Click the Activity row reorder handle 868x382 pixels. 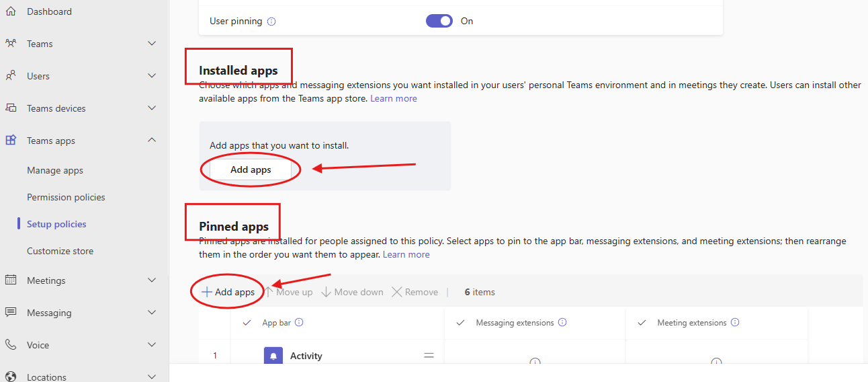tap(429, 356)
